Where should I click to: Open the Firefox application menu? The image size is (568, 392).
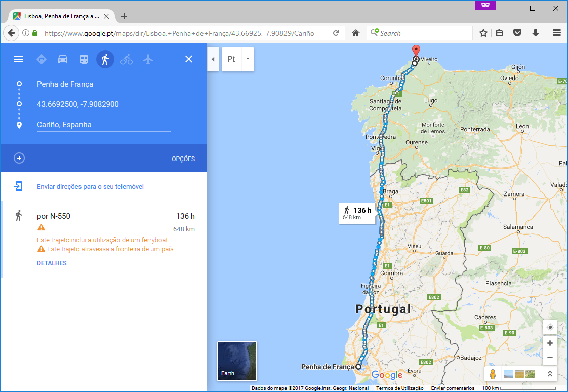[x=557, y=33]
